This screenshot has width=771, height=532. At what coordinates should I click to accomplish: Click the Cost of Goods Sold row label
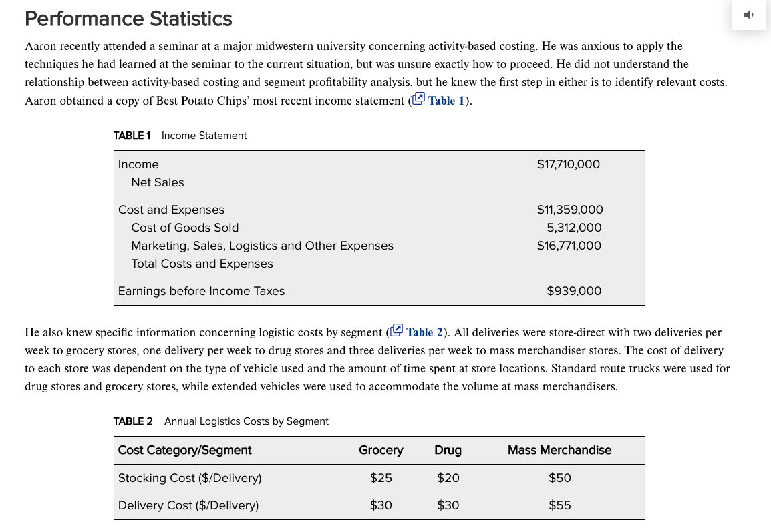(185, 228)
